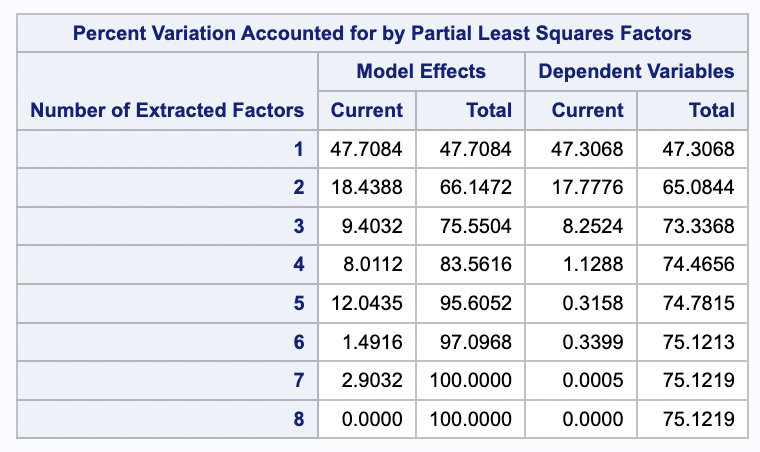Click the "Total" header under Dependent Variables
Screen dimensions: 760x452
(x=711, y=110)
